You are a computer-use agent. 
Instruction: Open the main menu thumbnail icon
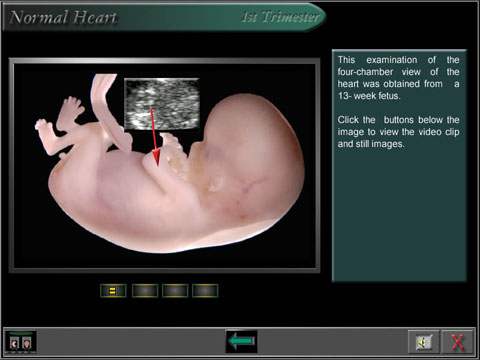(20, 342)
